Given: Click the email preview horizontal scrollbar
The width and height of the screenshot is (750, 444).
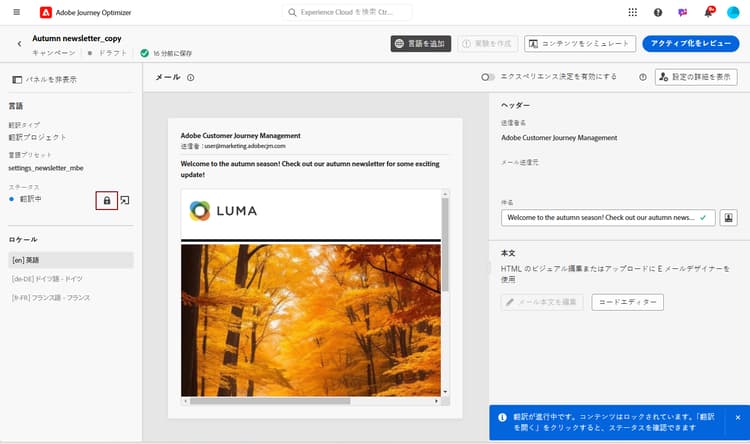Looking at the screenshot, I should tap(270, 401).
